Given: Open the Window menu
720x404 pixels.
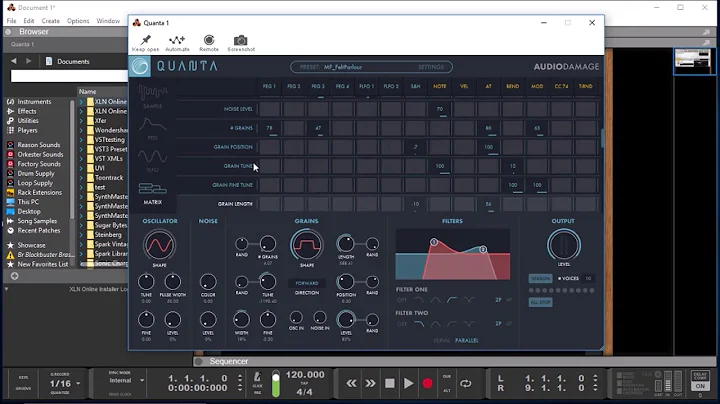Looking at the screenshot, I should pyautogui.click(x=108, y=21).
